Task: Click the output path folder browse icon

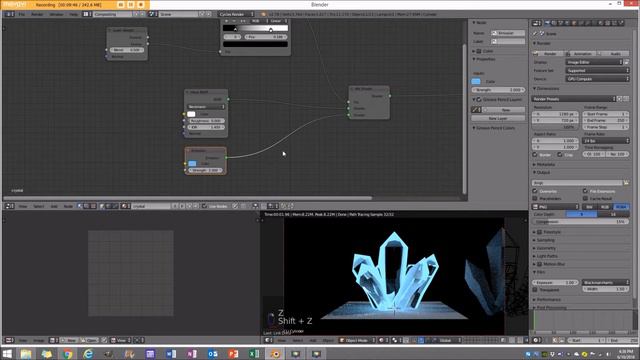Action: pyautogui.click(x=626, y=183)
